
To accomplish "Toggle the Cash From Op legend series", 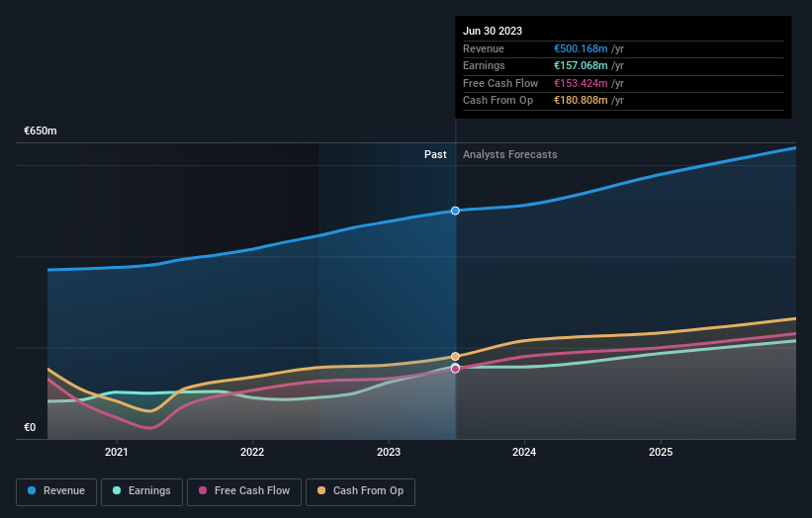I will (360, 491).
